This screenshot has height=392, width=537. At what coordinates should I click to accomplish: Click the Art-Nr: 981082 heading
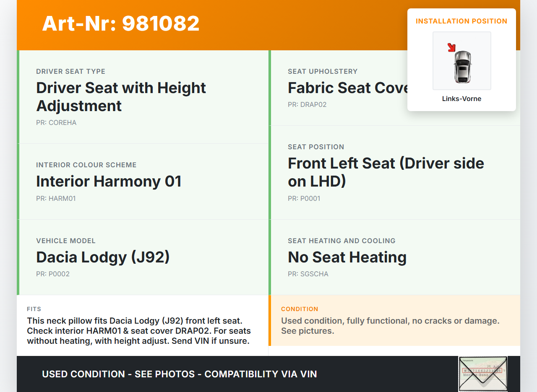coord(121,23)
